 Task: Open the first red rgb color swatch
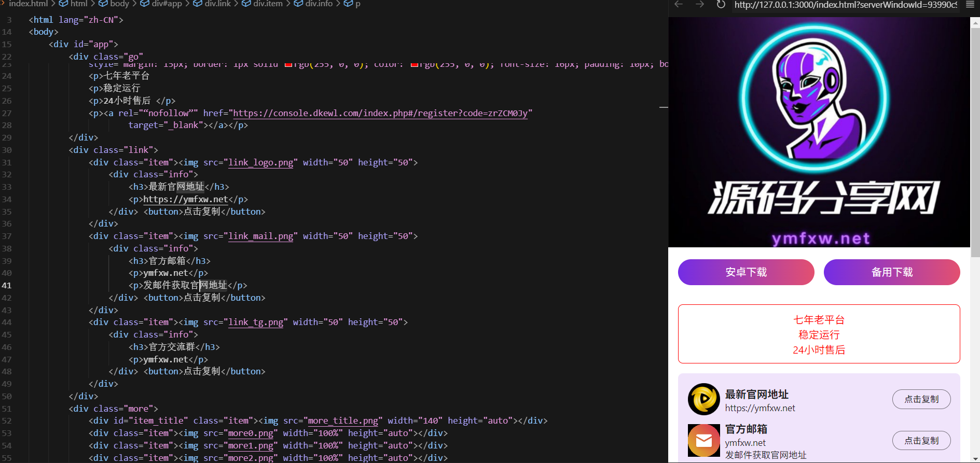tap(288, 65)
